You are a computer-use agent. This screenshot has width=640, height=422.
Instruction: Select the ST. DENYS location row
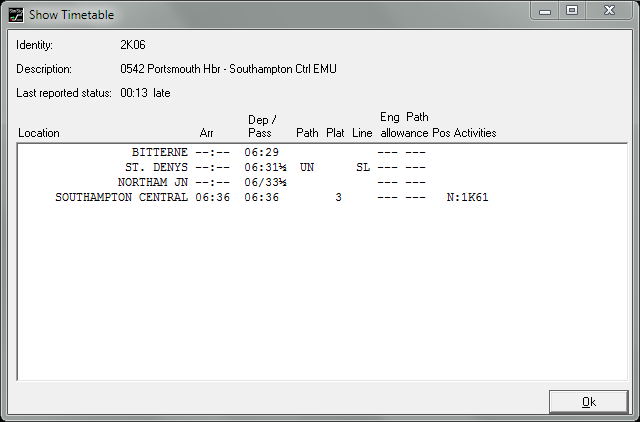322,167
